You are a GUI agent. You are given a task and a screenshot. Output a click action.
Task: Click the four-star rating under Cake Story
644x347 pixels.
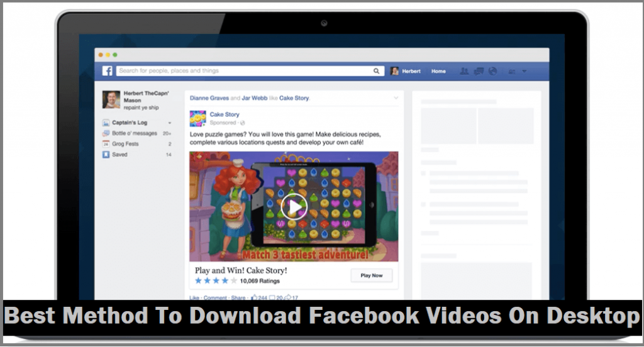pos(216,280)
